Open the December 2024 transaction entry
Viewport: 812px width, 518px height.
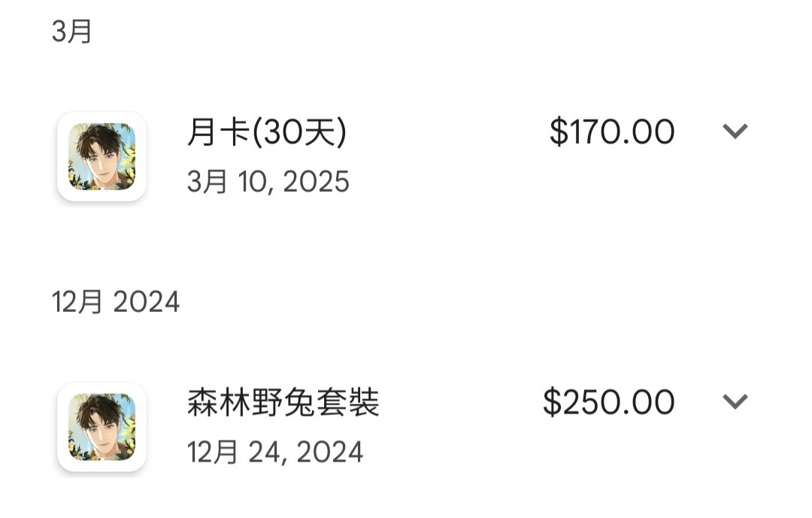point(403,427)
